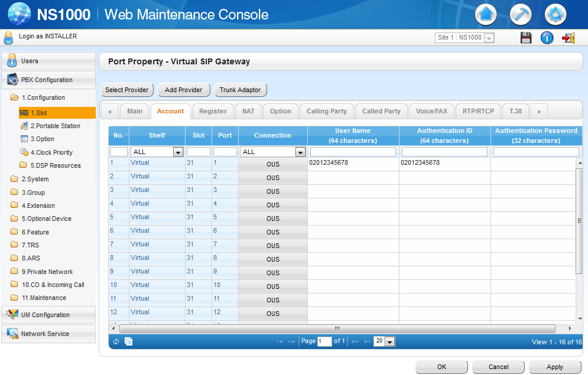Click the User Name filter field
The height and width of the screenshot is (375, 588).
tap(353, 152)
